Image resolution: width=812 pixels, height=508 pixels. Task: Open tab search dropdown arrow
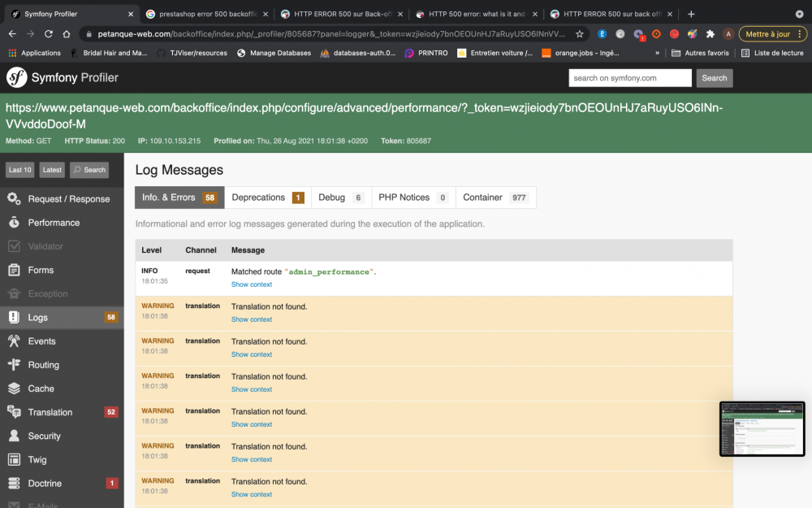pyautogui.click(x=800, y=14)
